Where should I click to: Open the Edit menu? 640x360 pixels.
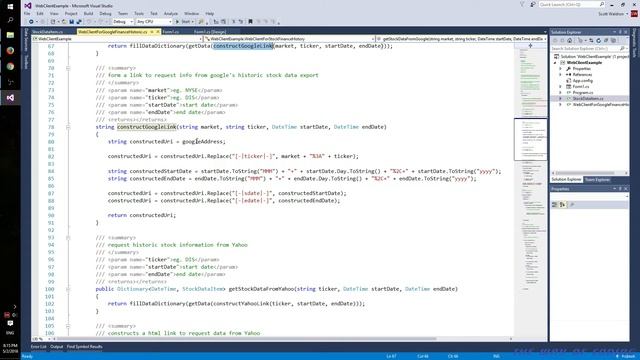[40, 13]
